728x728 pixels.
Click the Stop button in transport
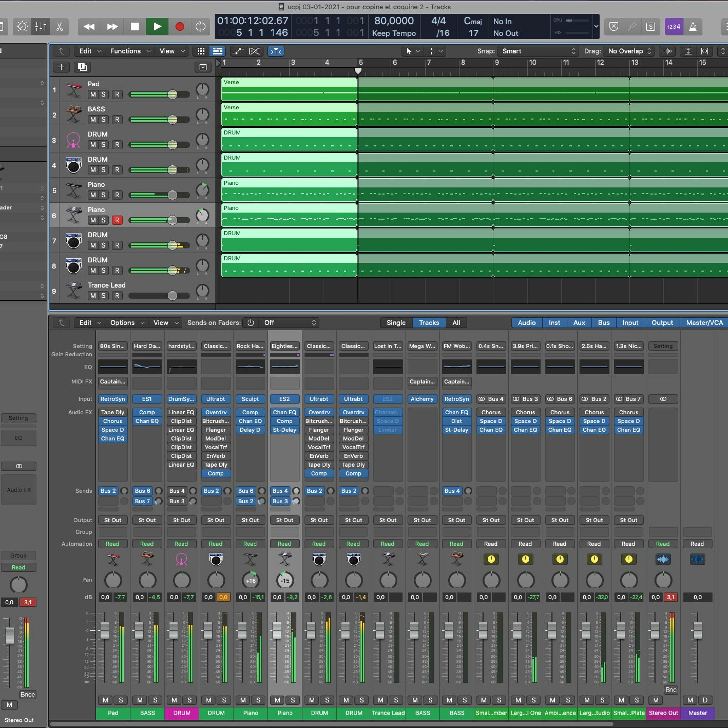coord(134,26)
